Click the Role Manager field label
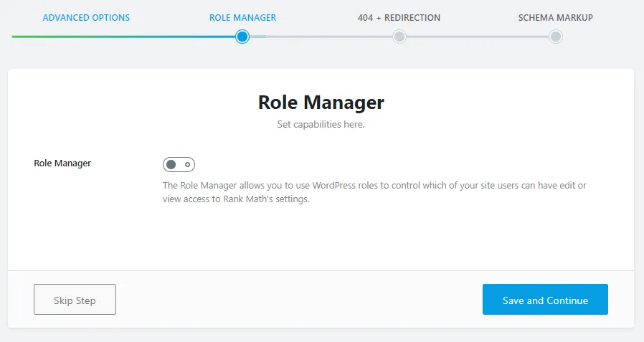The image size is (644, 342). 62,163
